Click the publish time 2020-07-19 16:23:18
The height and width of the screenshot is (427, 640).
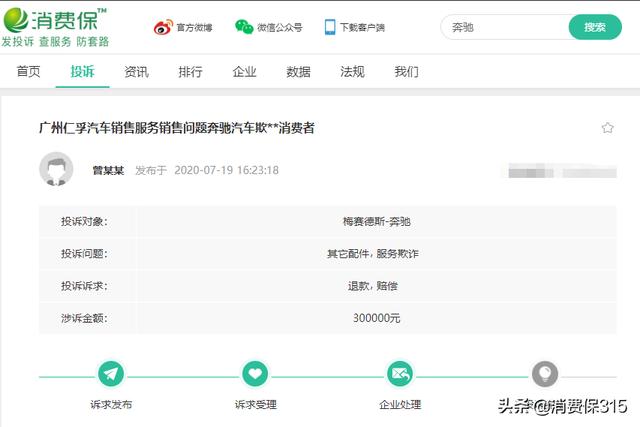point(227,170)
